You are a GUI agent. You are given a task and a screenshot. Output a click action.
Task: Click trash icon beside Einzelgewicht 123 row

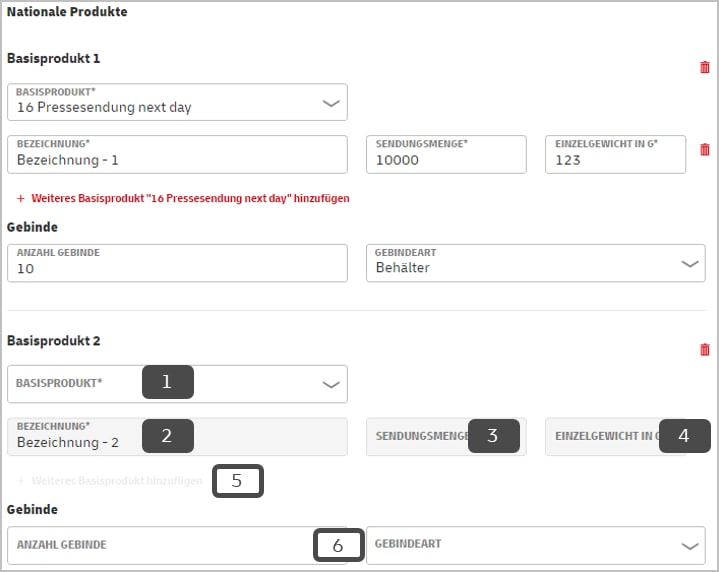(x=705, y=149)
